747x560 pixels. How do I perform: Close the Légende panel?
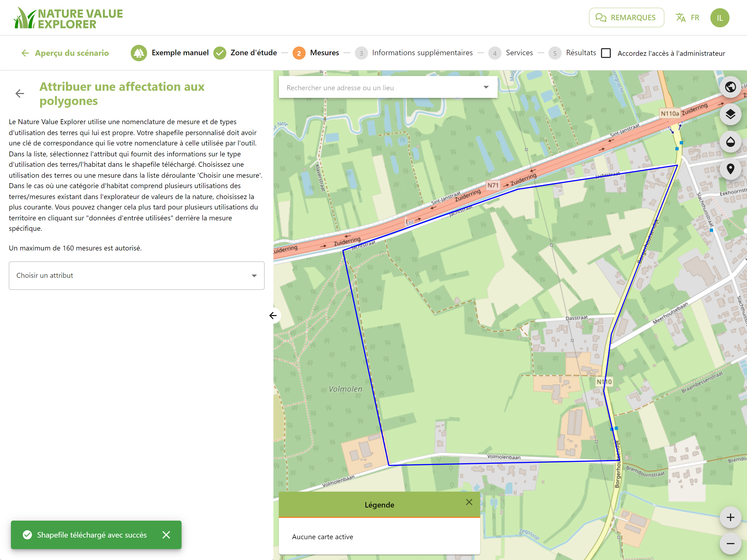click(x=469, y=502)
